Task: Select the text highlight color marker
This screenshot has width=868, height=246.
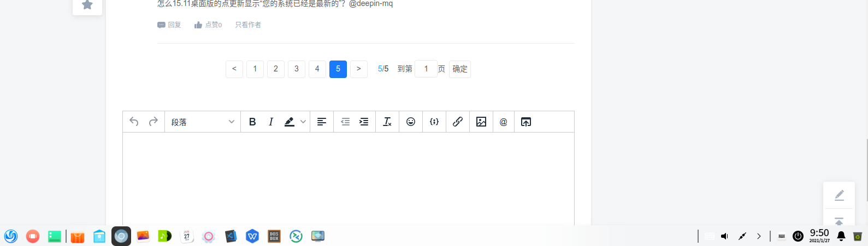Action: [x=290, y=122]
